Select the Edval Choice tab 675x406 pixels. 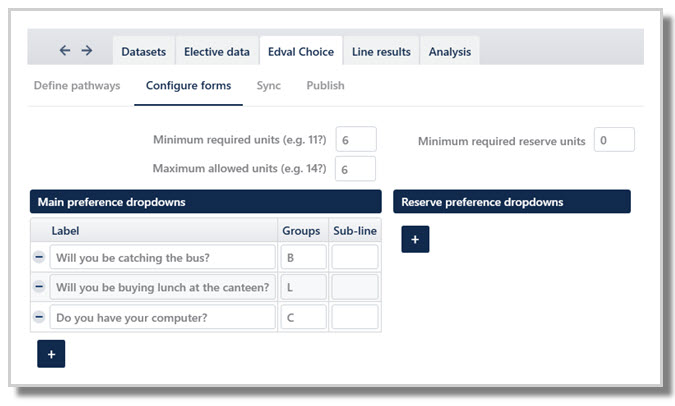[x=300, y=52]
